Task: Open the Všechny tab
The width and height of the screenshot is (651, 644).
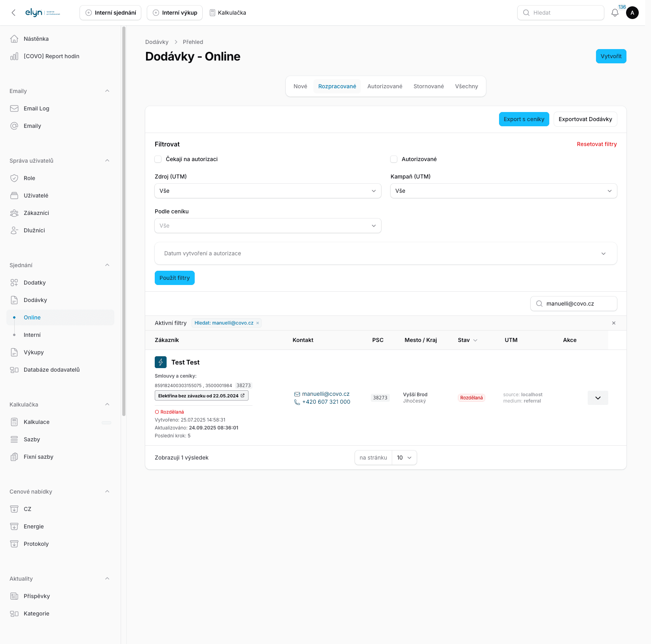Action: pos(466,86)
